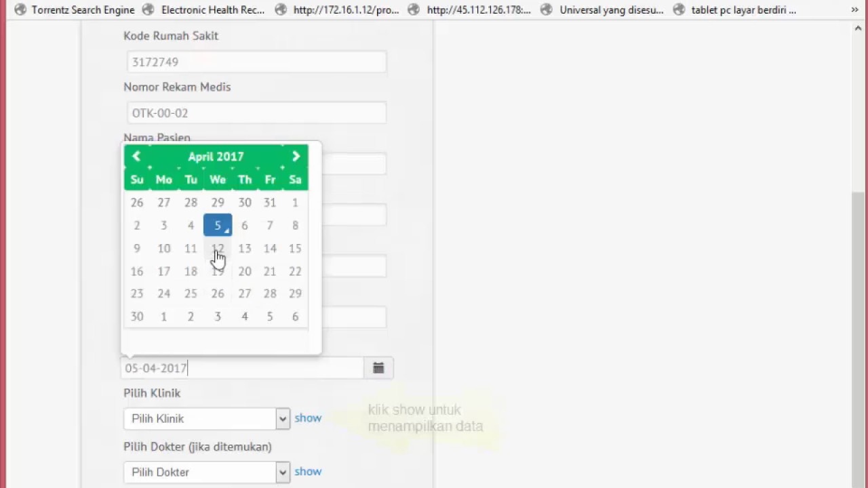Screen dimensions: 868x488
Task: Click Nomor Rekam Medis field OTK-00-02
Action: pyautogui.click(x=256, y=113)
